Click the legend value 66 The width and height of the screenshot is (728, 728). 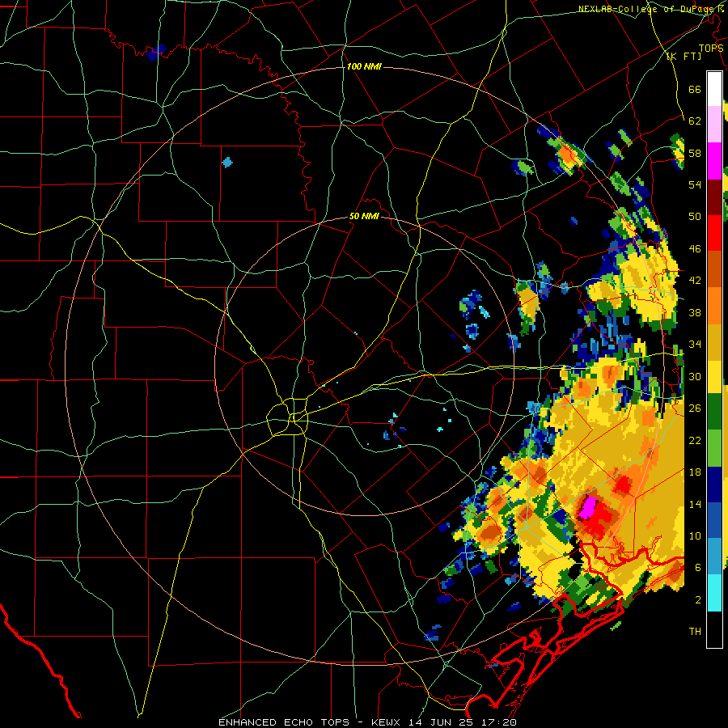click(695, 89)
